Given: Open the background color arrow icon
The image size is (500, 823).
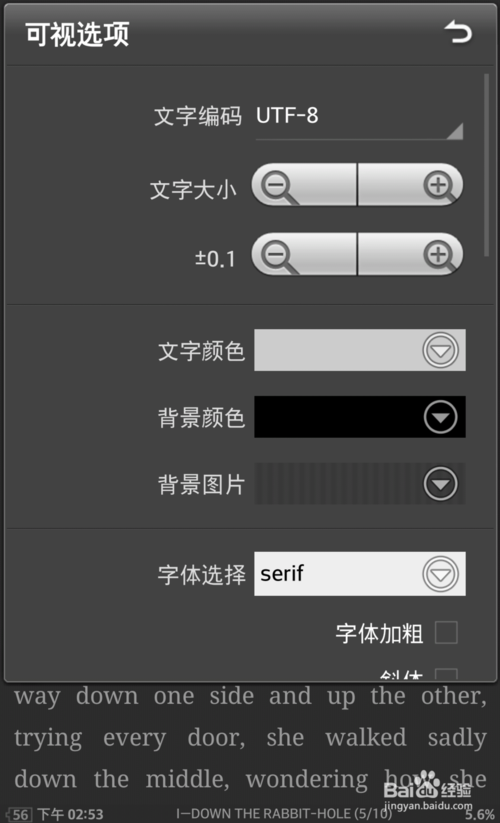Looking at the screenshot, I should pos(440,417).
